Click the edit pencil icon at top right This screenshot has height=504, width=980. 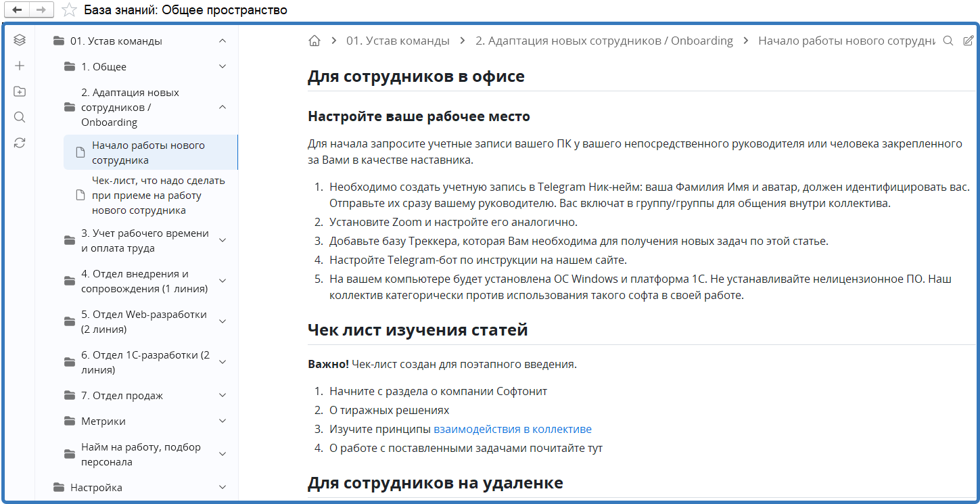[969, 41]
